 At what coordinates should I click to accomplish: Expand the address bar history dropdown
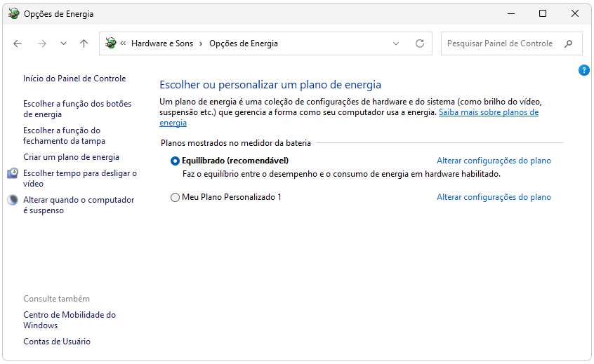point(396,43)
